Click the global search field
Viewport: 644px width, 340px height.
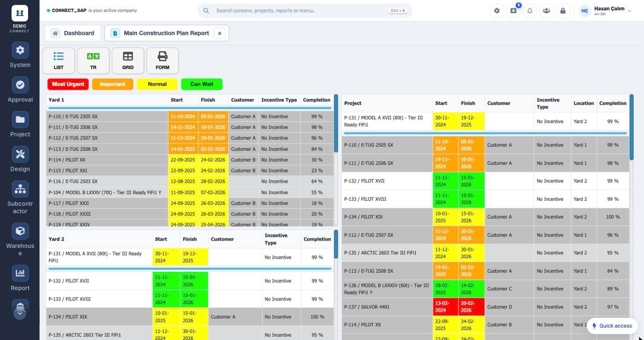coord(305,11)
